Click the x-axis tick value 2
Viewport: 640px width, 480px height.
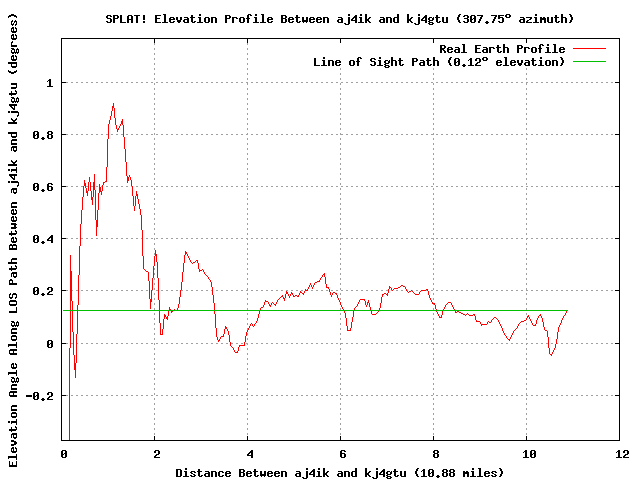tap(157, 454)
